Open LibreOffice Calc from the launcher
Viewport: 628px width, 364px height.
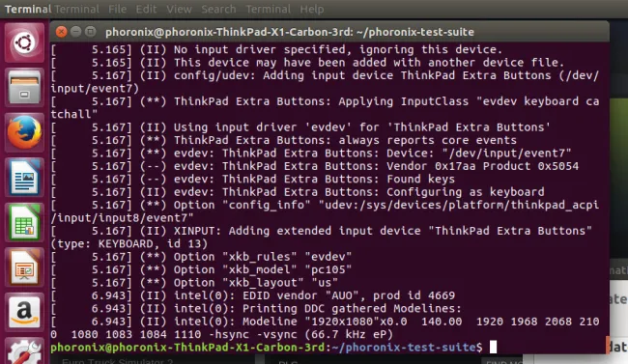tap(24, 222)
